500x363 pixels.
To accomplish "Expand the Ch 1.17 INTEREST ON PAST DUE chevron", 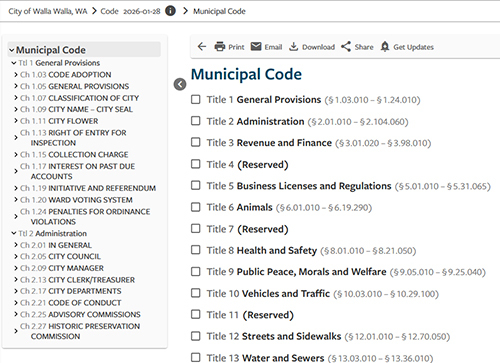I will coord(16,171).
